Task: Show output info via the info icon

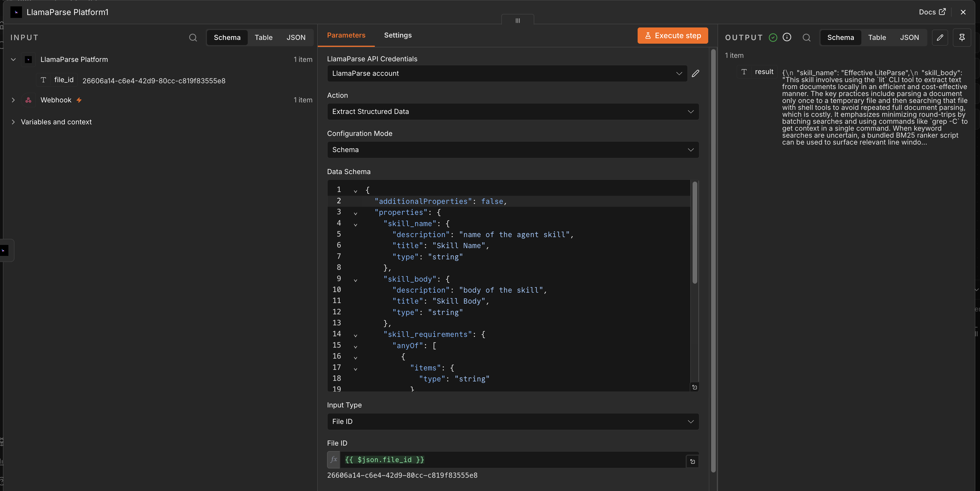Action: [787, 37]
